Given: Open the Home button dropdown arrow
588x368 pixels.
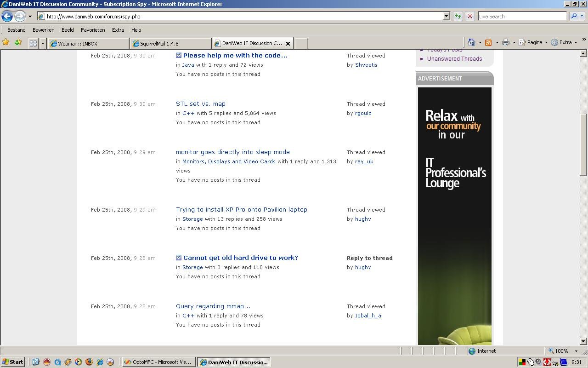Looking at the screenshot, I should pos(480,42).
